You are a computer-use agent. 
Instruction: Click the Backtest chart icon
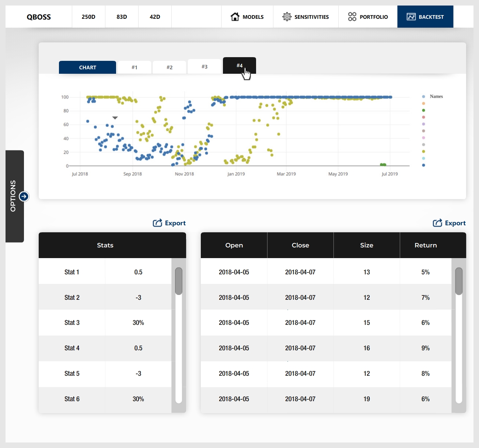[x=411, y=17]
